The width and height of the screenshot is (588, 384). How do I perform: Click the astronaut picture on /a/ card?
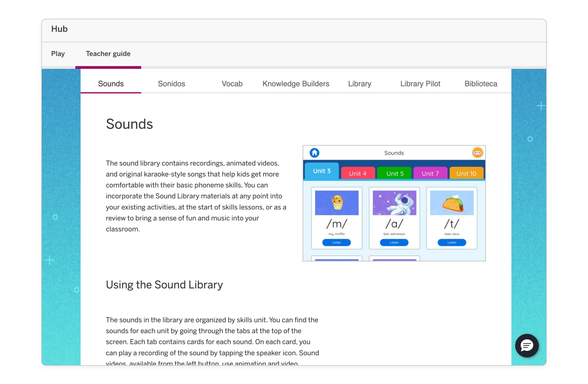tap(394, 203)
